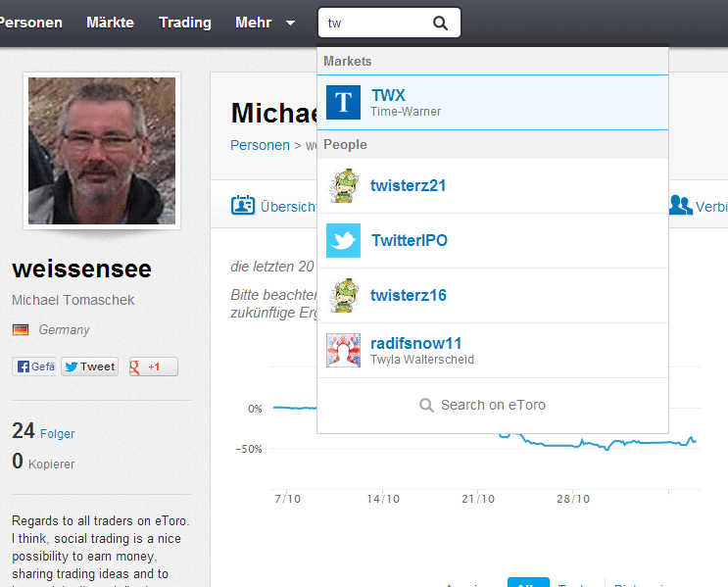
Task: Select the TWX Time-Warner market icon
Action: point(344,102)
